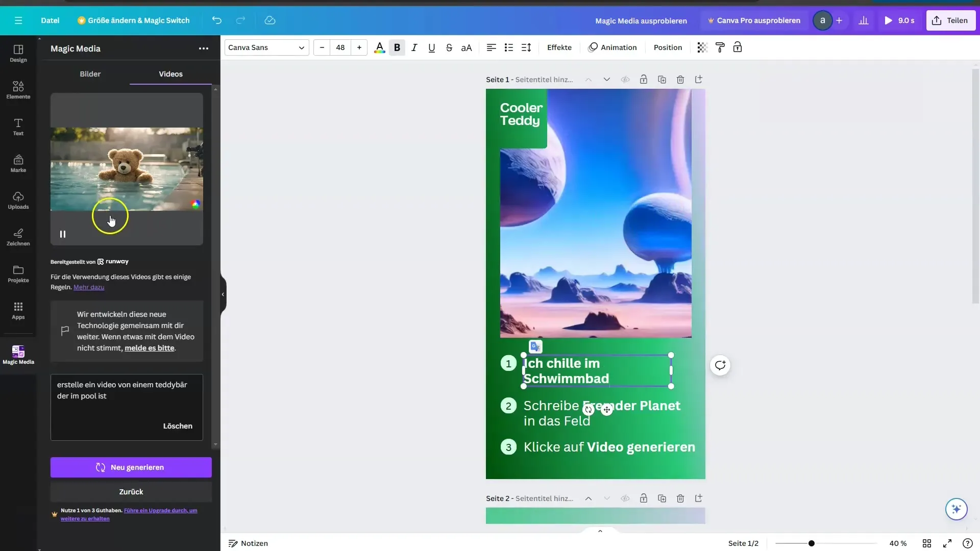Click the Effekte toolbar icon
Image resolution: width=980 pixels, height=551 pixels.
coord(559,47)
